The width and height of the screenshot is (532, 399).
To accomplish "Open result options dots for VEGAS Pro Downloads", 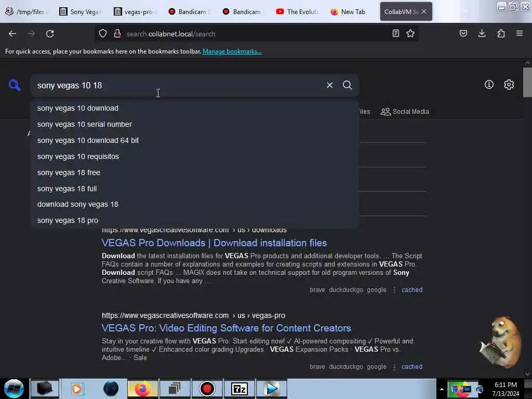I will (394, 290).
